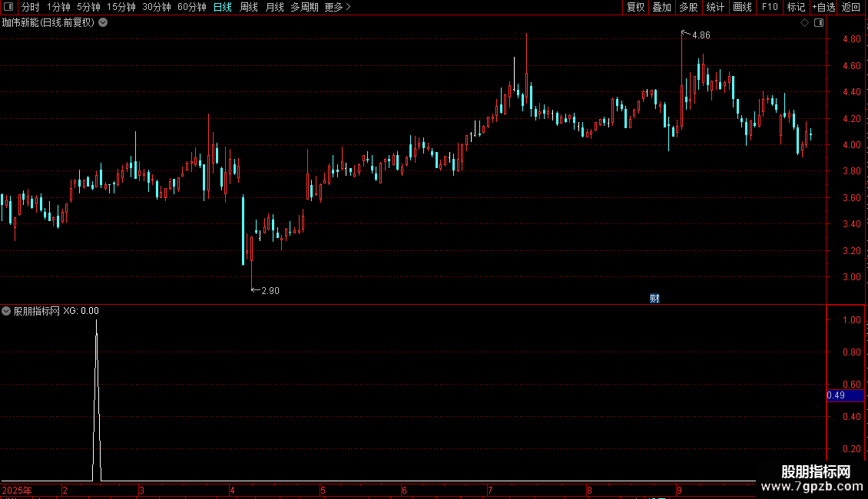Switch to 周线 weekly chart
The image size is (868, 499).
249,7
